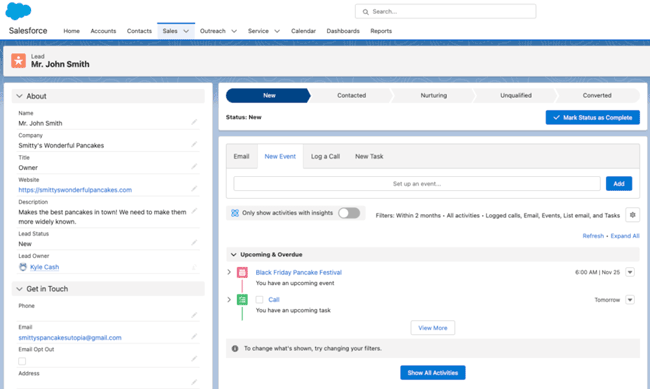Toggle Only show activities with insights
Viewport: 650px width, 389px height.
tap(349, 213)
